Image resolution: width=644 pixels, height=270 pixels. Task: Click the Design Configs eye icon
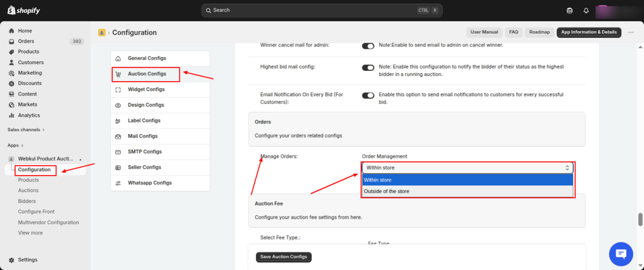click(118, 105)
